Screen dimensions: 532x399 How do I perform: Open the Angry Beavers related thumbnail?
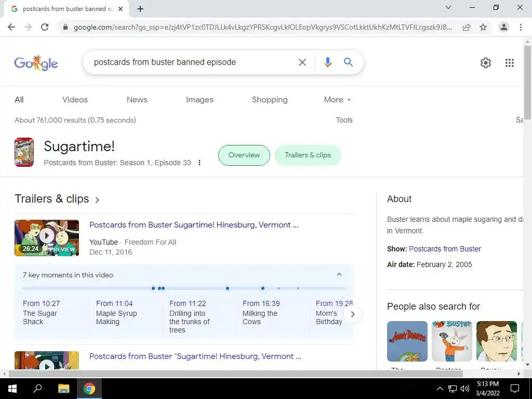click(407, 341)
